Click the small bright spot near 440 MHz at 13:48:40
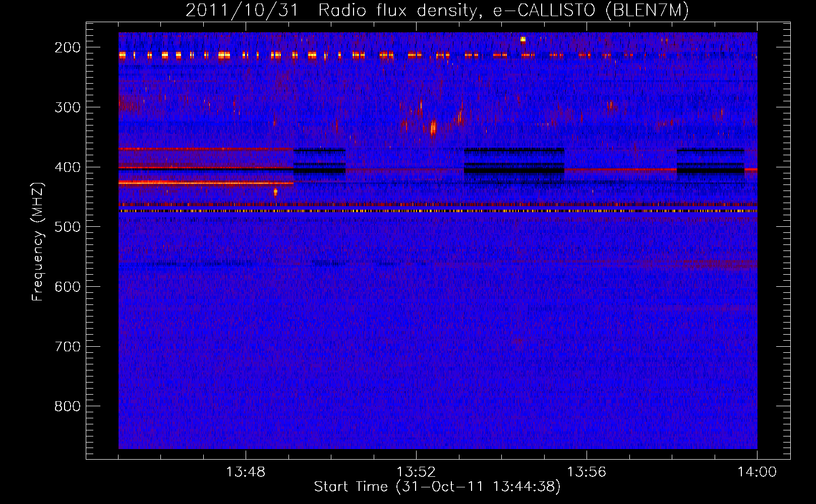This screenshot has height=504, width=816. (x=275, y=192)
